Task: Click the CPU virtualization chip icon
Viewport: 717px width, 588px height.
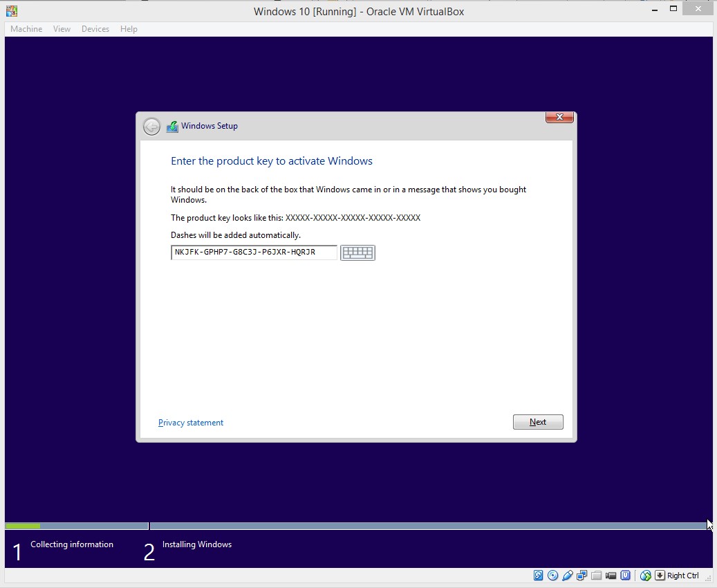Action: [625, 575]
